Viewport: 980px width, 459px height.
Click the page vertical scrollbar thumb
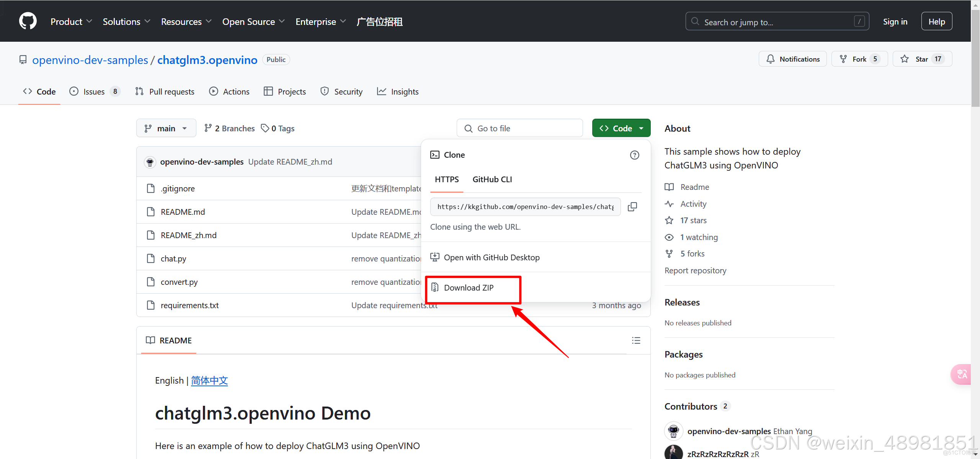tap(975, 57)
